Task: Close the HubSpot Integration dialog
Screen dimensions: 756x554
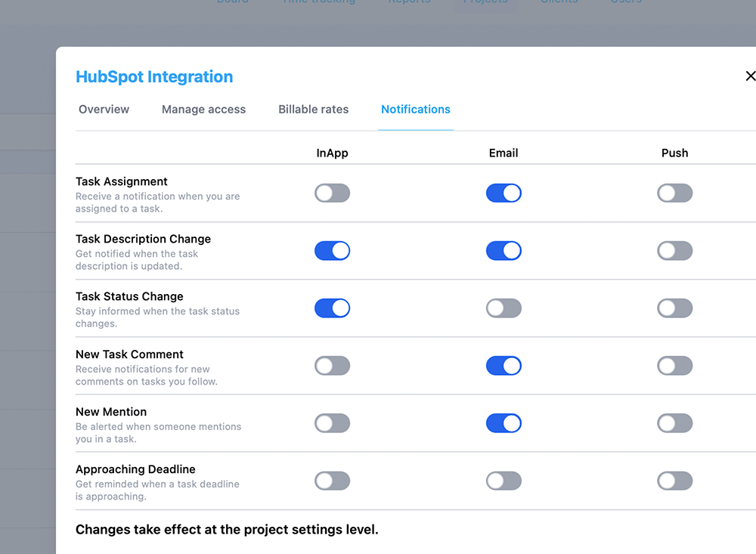Action: coord(750,76)
